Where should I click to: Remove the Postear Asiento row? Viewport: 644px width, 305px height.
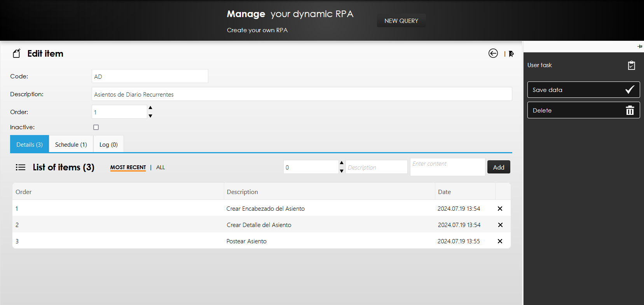tap(500, 241)
